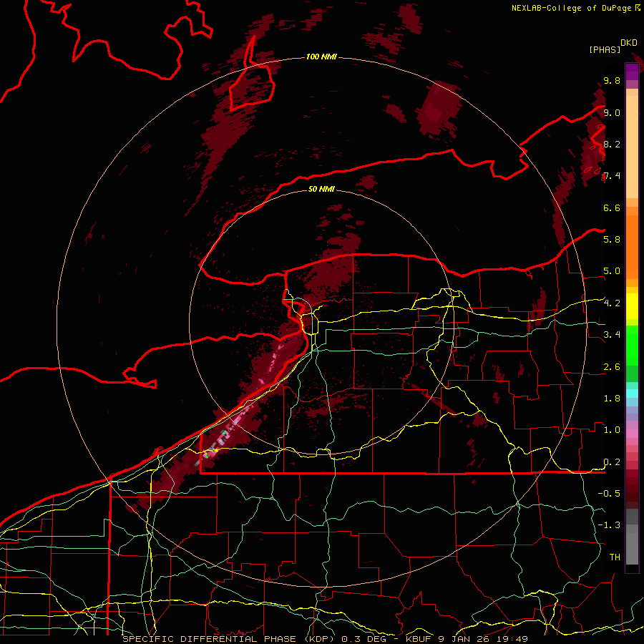644x644 pixels.
Task: Click the 2.6 value on the color scale
Action: click(612, 367)
